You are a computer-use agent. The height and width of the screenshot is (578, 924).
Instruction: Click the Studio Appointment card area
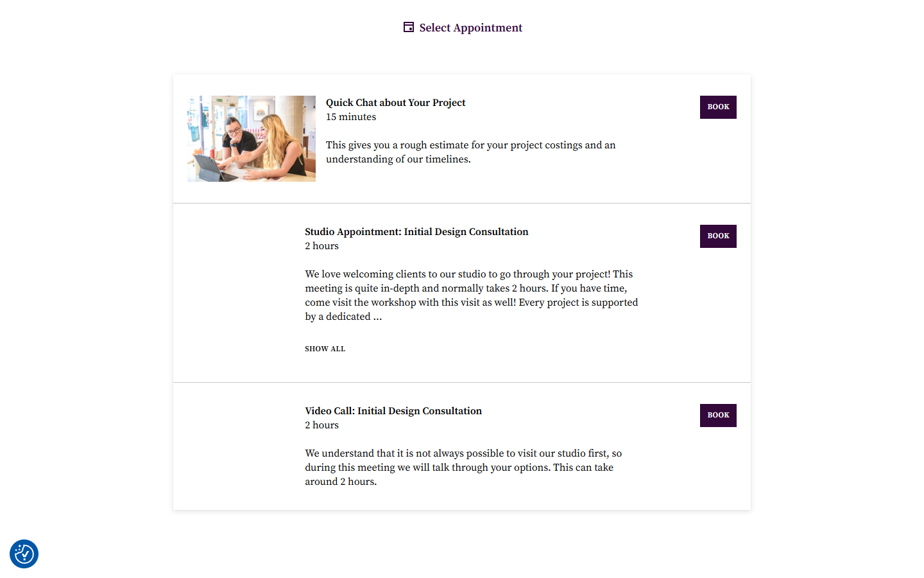click(x=462, y=293)
